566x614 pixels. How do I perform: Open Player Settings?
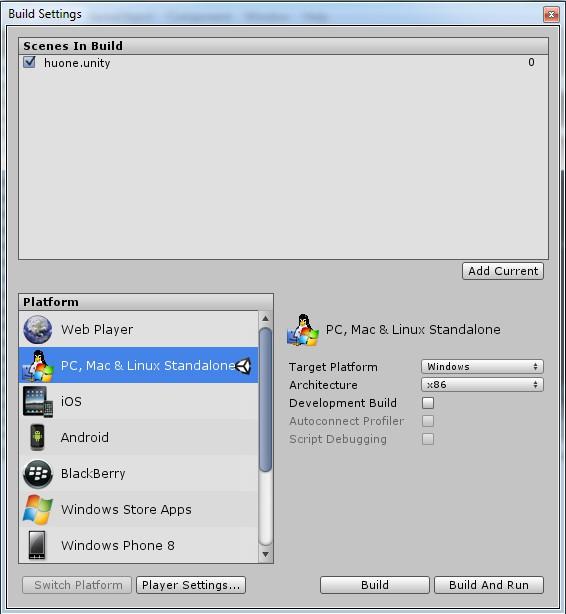point(191,585)
